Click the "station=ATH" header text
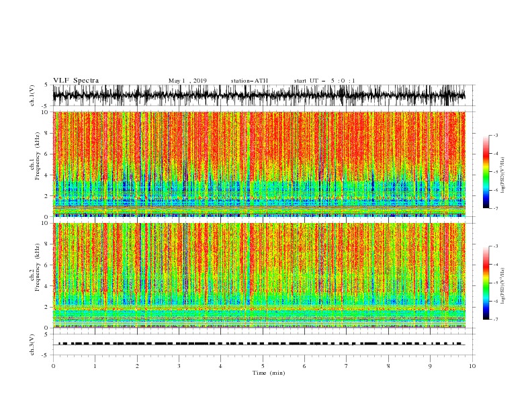The image size is (532, 411). [249, 81]
